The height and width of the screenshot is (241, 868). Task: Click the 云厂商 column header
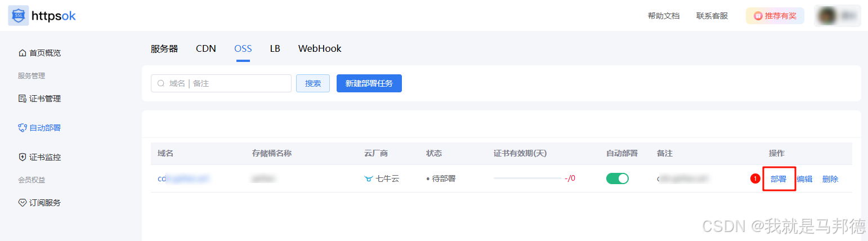pyautogui.click(x=377, y=153)
